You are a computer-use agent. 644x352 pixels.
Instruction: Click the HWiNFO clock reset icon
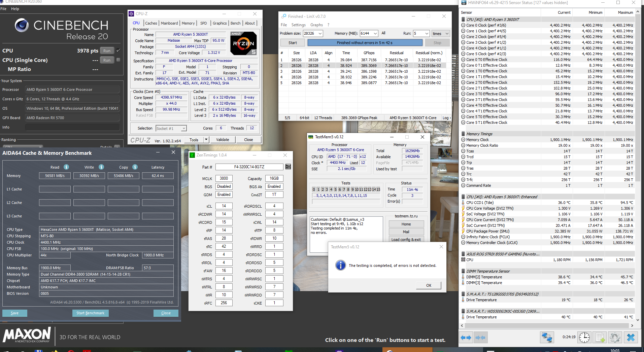(x=584, y=338)
